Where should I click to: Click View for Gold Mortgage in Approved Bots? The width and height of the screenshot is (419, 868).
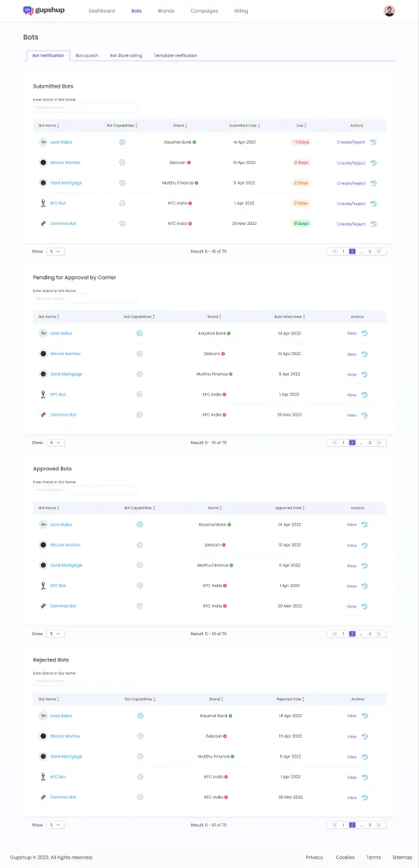point(351,566)
